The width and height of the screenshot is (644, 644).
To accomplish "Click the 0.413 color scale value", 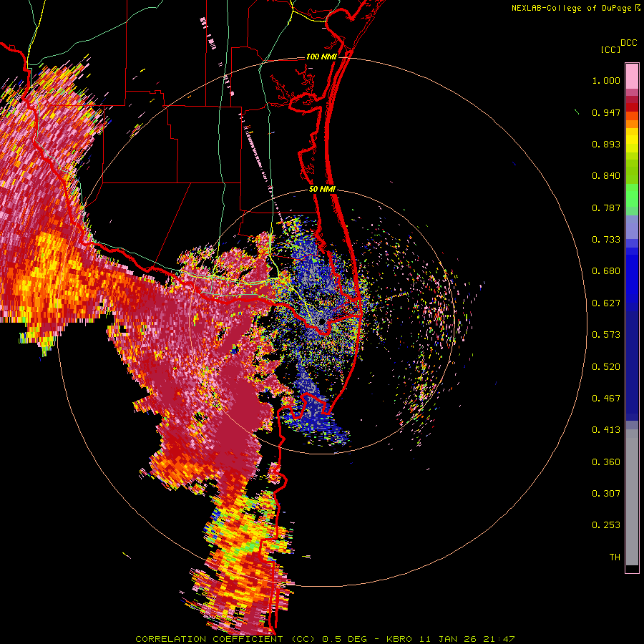I will coord(606,430).
